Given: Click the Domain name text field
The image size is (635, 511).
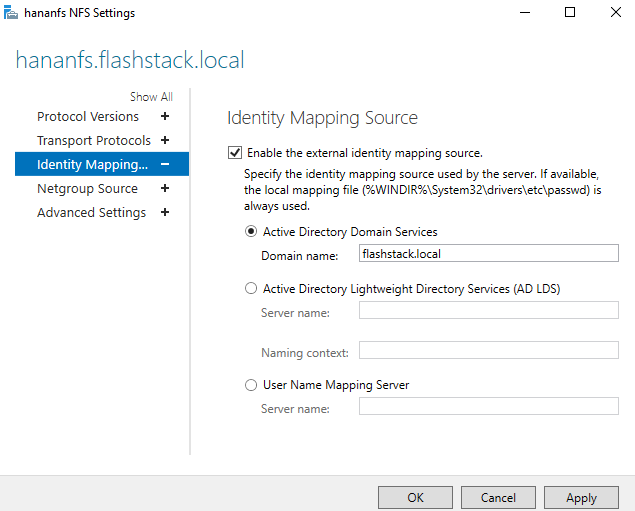Looking at the screenshot, I should pyautogui.click(x=489, y=253).
